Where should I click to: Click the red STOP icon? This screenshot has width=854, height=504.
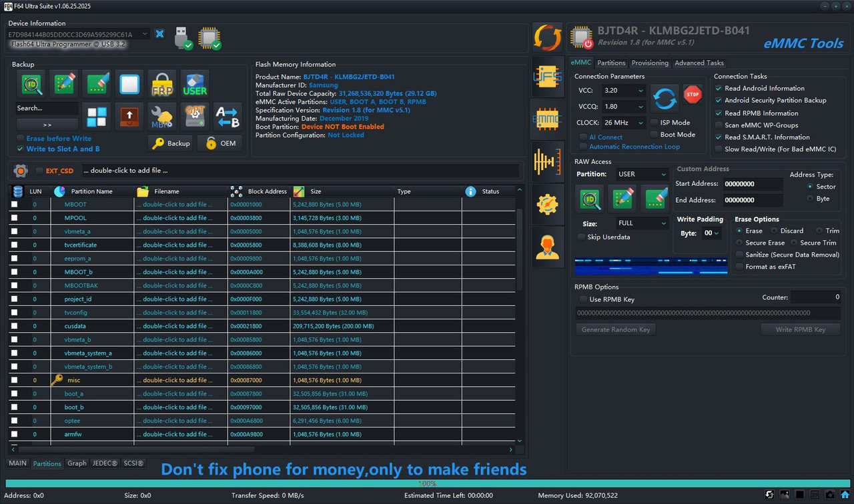[x=693, y=94]
